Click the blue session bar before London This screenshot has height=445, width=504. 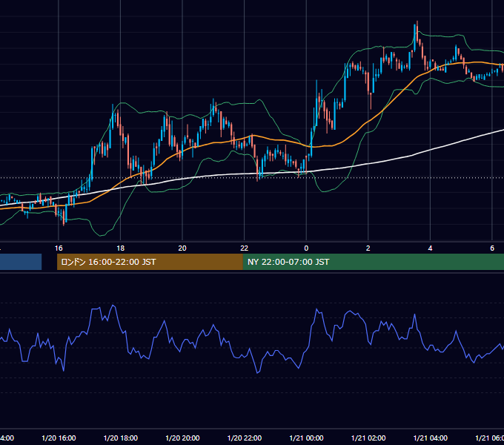point(21,262)
